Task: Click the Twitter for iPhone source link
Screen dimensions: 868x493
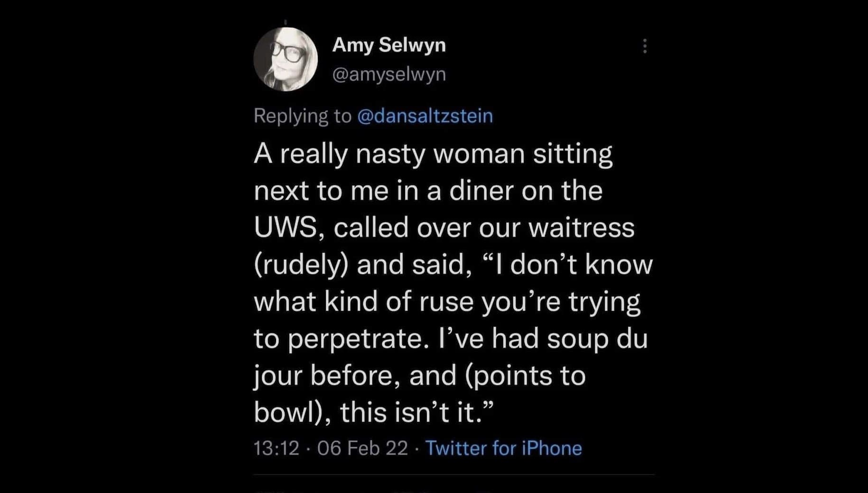Action: (503, 448)
